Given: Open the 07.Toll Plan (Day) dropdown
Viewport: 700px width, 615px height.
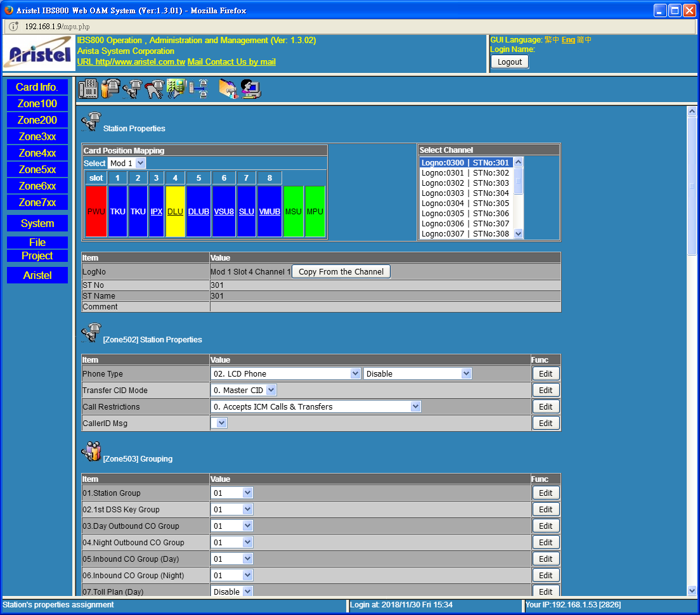Looking at the screenshot, I should tap(231, 592).
